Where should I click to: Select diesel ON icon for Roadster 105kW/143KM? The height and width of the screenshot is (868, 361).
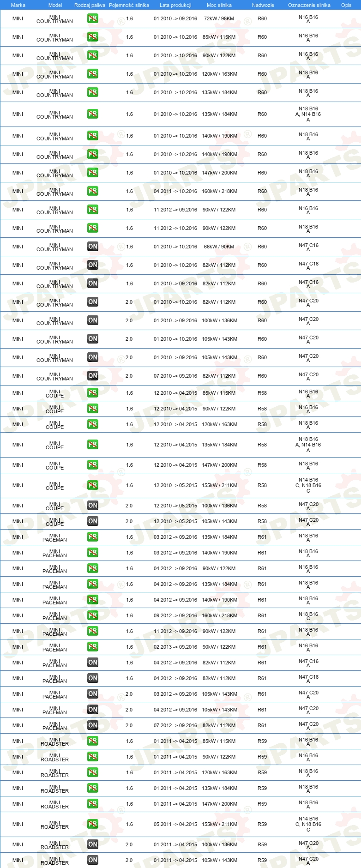[93, 860]
